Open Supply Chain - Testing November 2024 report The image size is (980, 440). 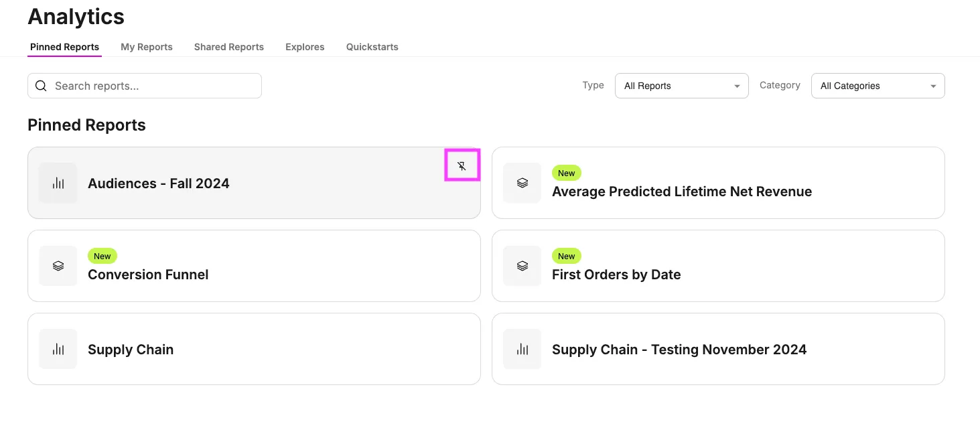click(679, 350)
